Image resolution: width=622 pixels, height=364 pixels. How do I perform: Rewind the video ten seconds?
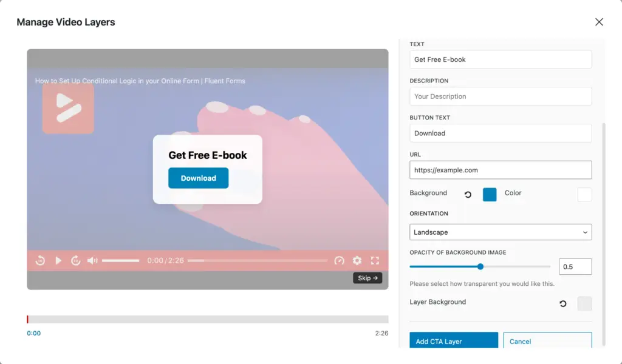[40, 260]
